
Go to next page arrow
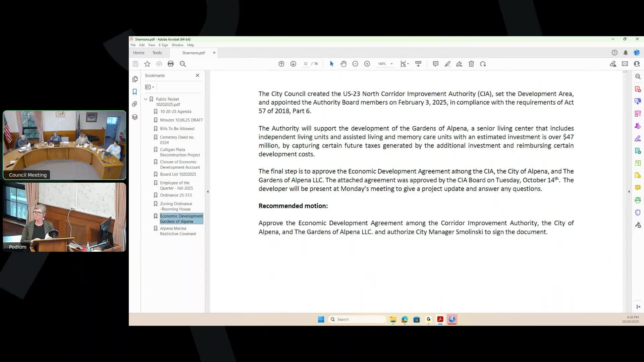[293, 64]
